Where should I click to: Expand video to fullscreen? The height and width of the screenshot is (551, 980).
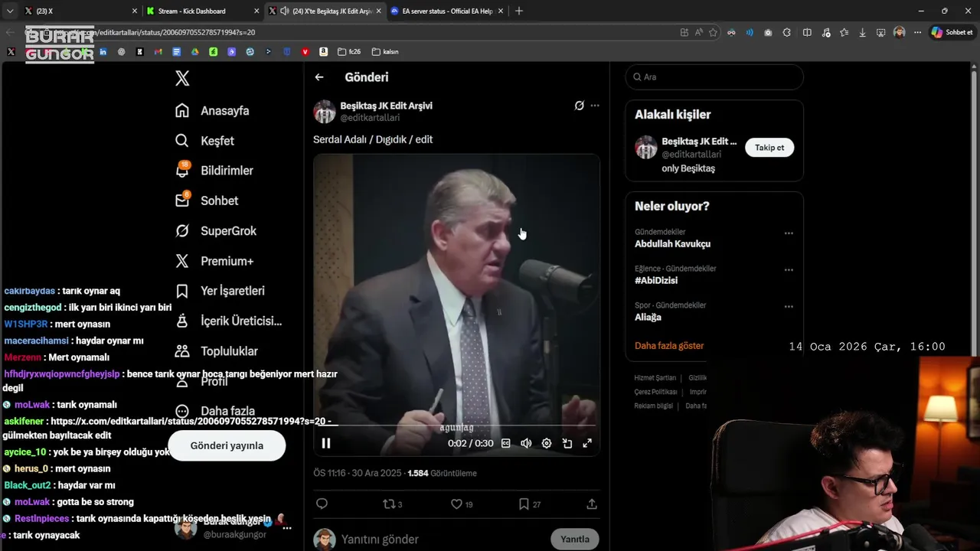(x=587, y=443)
